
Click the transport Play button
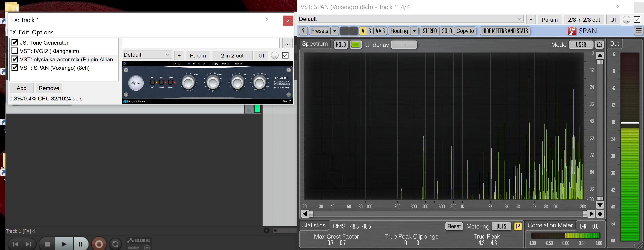(x=64, y=244)
